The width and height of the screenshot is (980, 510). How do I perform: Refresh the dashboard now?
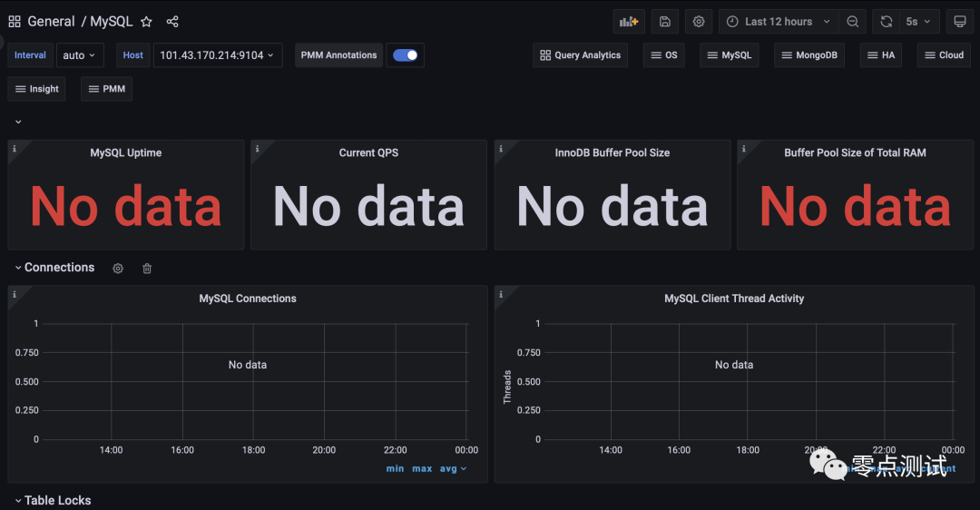coord(887,22)
